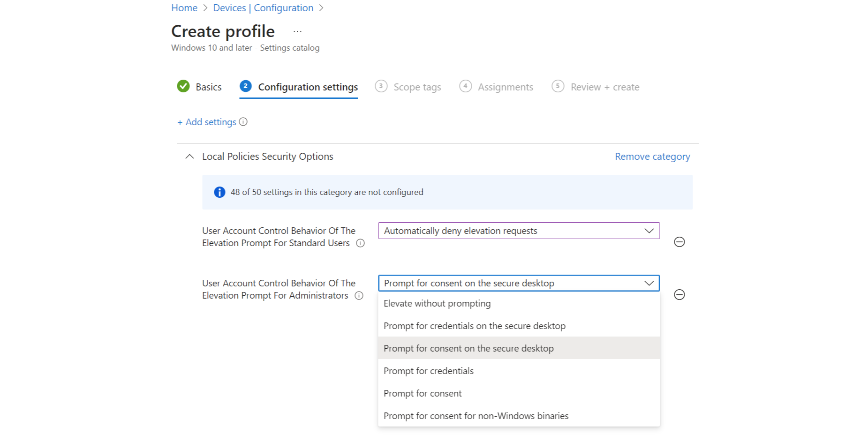Remove the Administrators elevation prompt setting

pyautogui.click(x=679, y=294)
